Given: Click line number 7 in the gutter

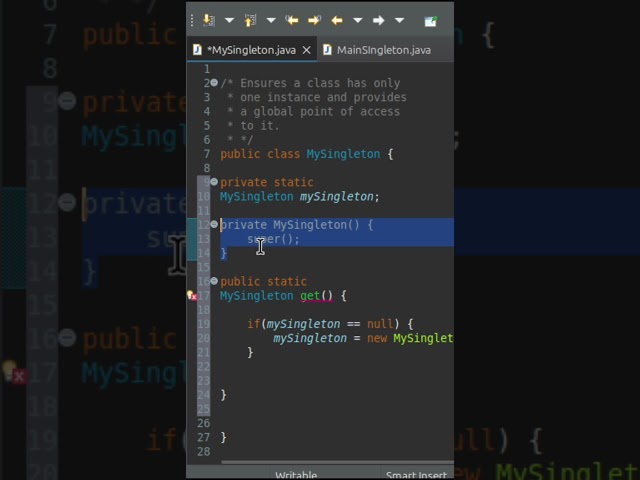Looking at the screenshot, I should (x=207, y=154).
